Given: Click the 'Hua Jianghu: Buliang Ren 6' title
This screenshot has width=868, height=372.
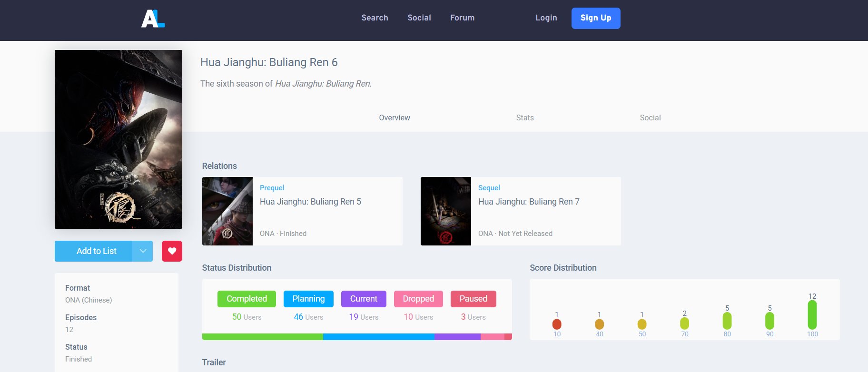Looking at the screenshot, I should coord(269,62).
